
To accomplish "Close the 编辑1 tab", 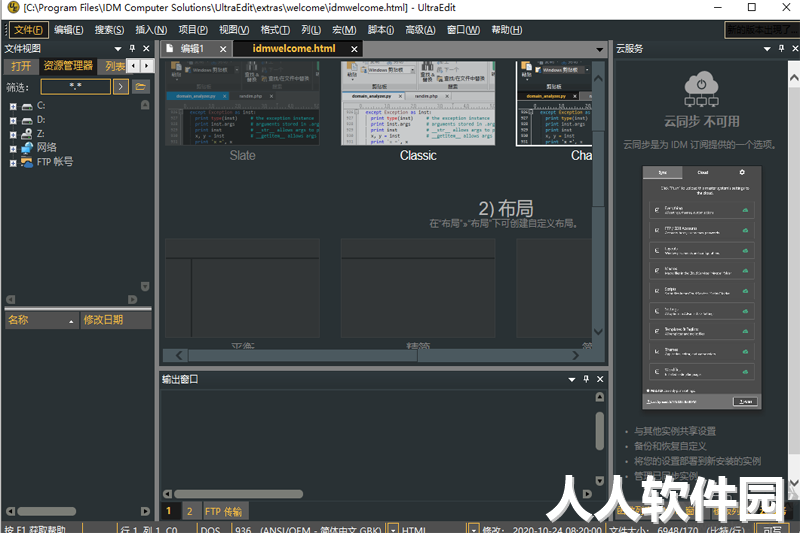I will [x=223, y=49].
